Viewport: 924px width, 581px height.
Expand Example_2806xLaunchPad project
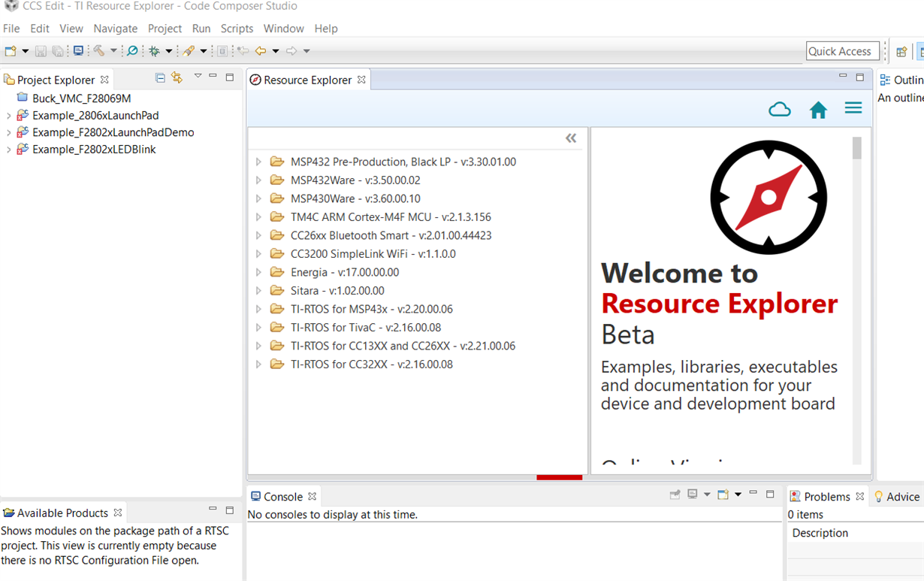pos(8,116)
